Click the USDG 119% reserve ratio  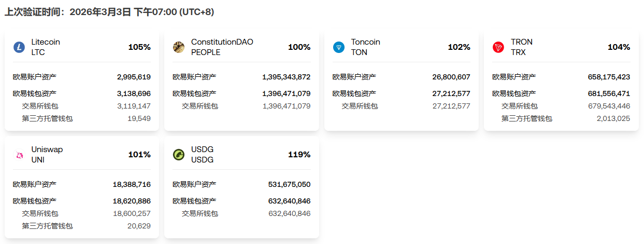click(299, 155)
